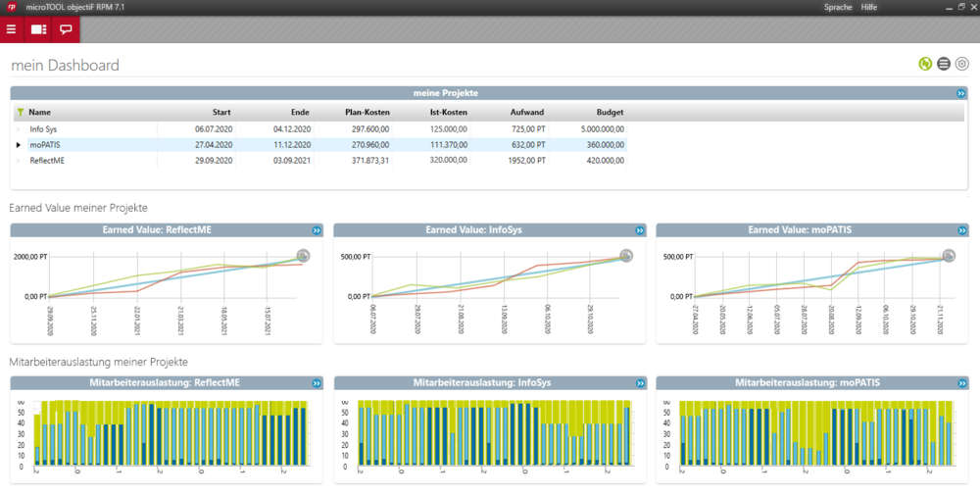Sort projects by Plan-Kosten column header
The width and height of the screenshot is (980, 495).
tap(367, 113)
